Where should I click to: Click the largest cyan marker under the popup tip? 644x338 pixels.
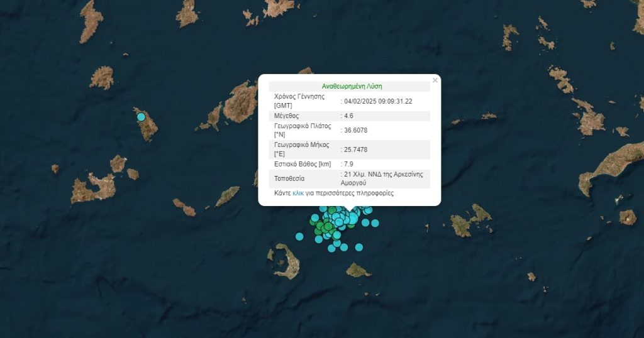click(x=353, y=218)
